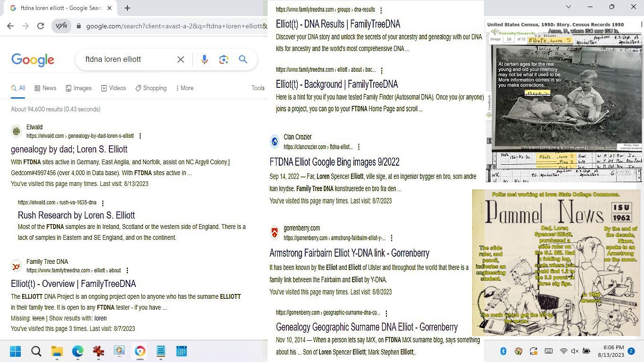This screenshot has width=644, height=362.
Task: Switch to the Images tab
Action: tap(79, 88)
